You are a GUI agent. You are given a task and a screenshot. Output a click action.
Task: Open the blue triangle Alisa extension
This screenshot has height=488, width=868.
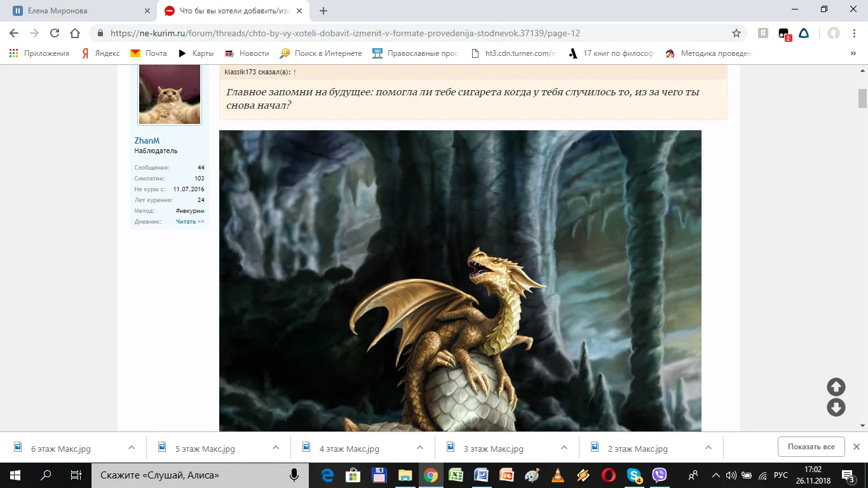pyautogui.click(x=804, y=33)
